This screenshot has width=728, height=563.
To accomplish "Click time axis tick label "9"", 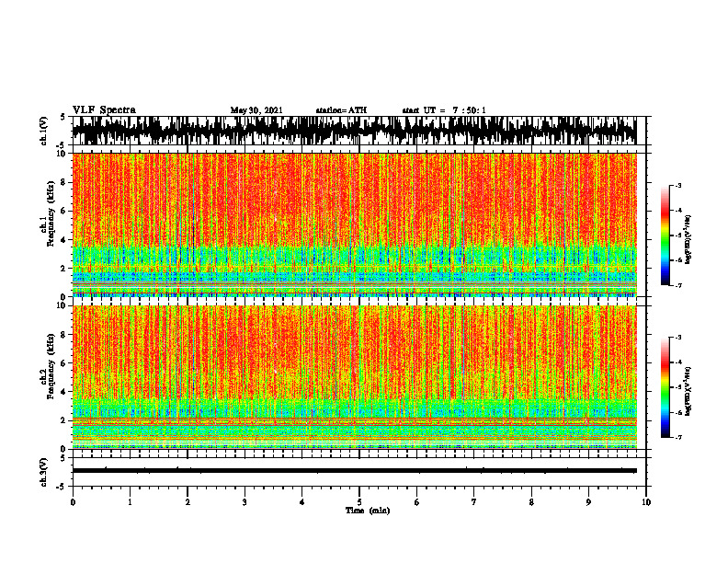I will tap(588, 502).
